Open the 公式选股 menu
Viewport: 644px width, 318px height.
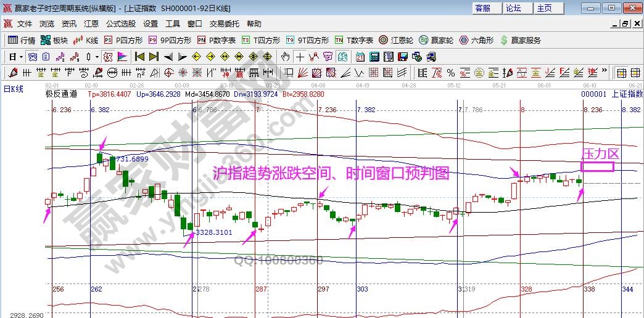pos(121,24)
